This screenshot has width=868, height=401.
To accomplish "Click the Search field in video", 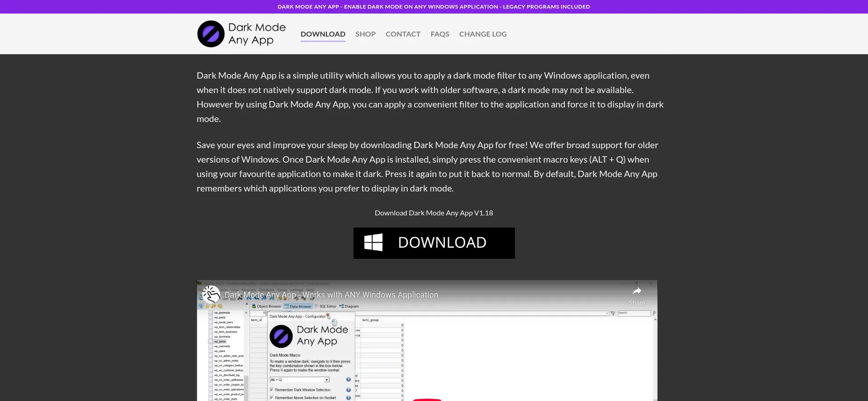I will click(634, 313).
